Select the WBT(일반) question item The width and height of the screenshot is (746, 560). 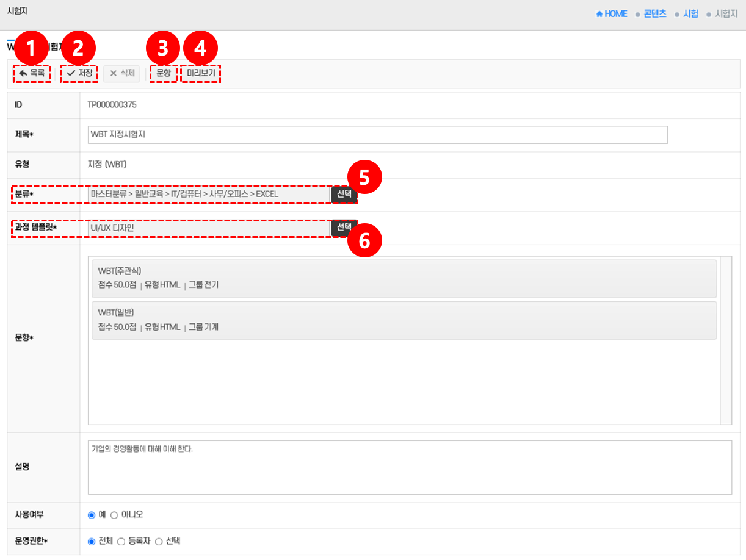(x=404, y=320)
